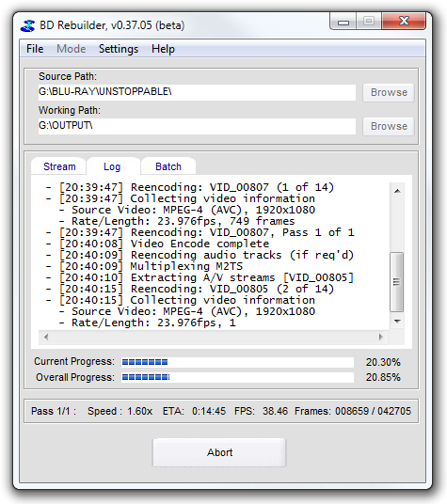Click the log scroll down arrow

pyautogui.click(x=397, y=322)
